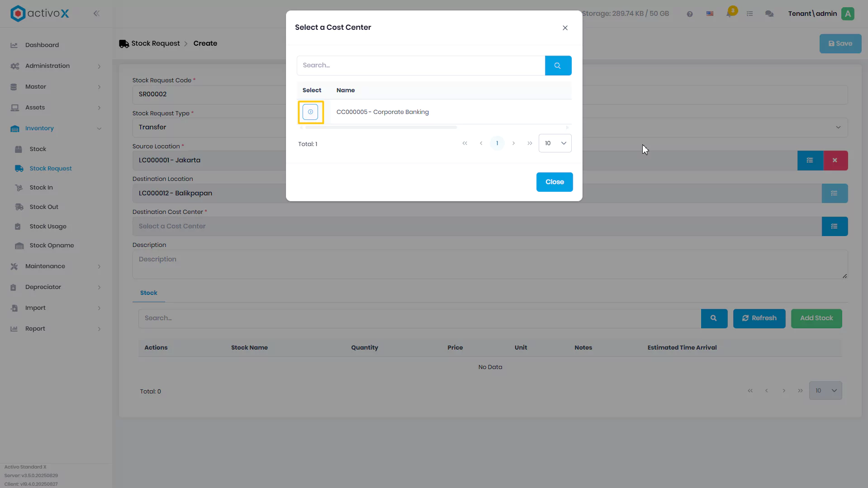Click the help question mark icon
The height and width of the screenshot is (488, 868).
pos(689,14)
